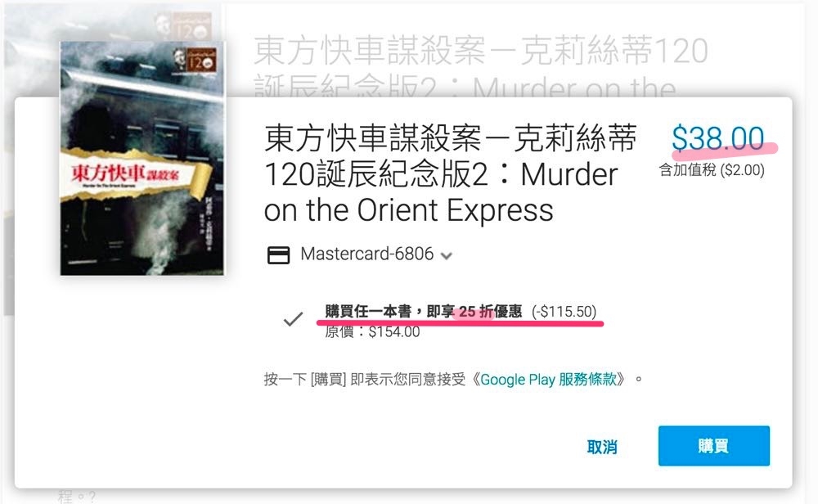Click the 購買任一本書 promotion text

(368, 312)
